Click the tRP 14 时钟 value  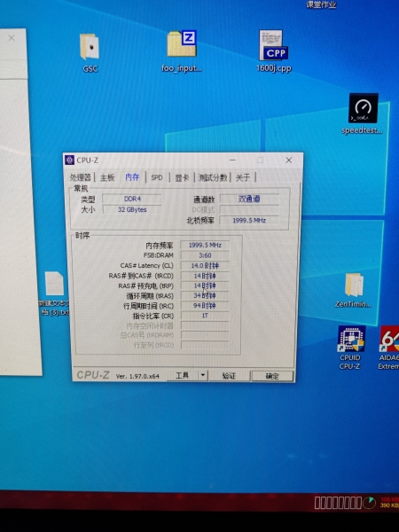coord(205,286)
